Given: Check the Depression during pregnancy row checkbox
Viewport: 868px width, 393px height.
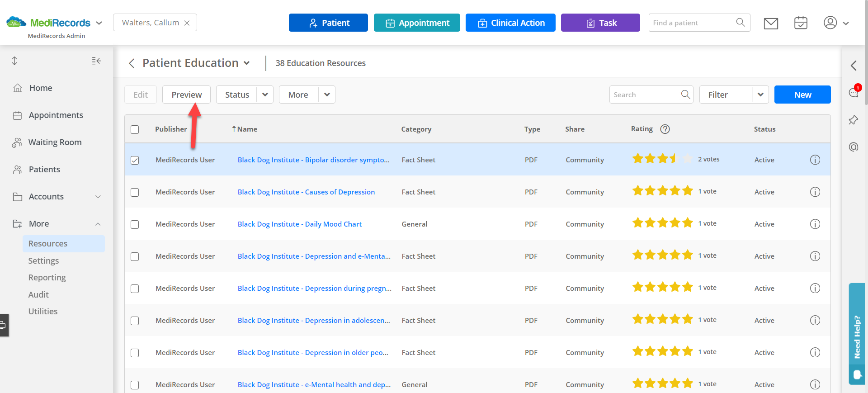Looking at the screenshot, I should (x=135, y=289).
